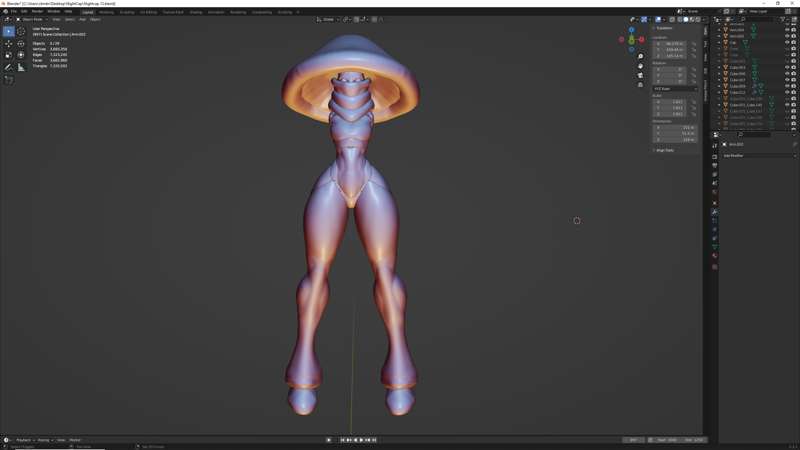Open the Output properties tab icon
This screenshot has height=450, width=800.
[715, 166]
